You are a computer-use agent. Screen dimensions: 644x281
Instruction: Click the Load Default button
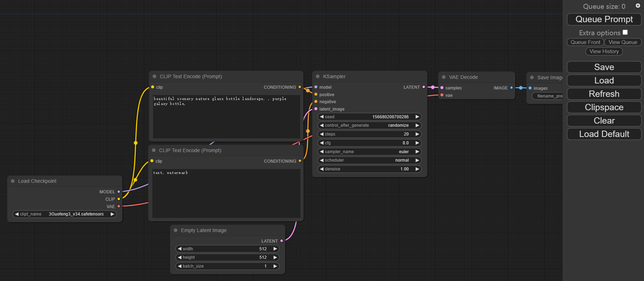click(x=604, y=134)
